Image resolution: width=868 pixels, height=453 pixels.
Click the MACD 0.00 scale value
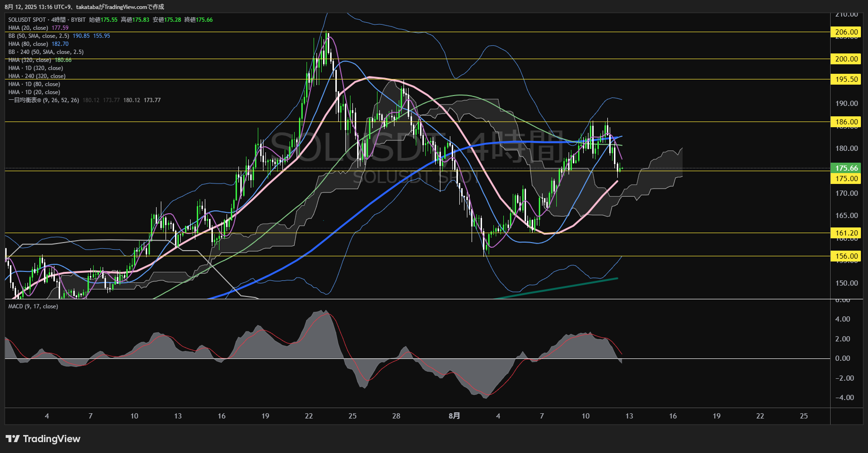[x=842, y=358]
